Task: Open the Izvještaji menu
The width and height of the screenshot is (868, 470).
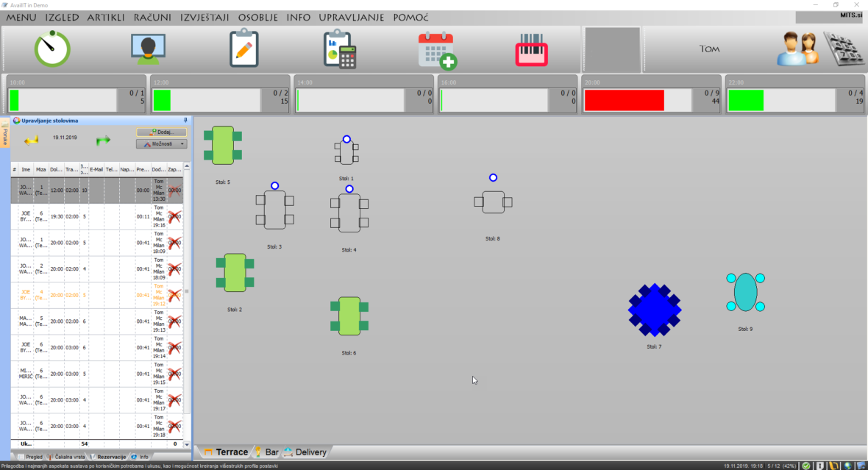Action: (204, 17)
